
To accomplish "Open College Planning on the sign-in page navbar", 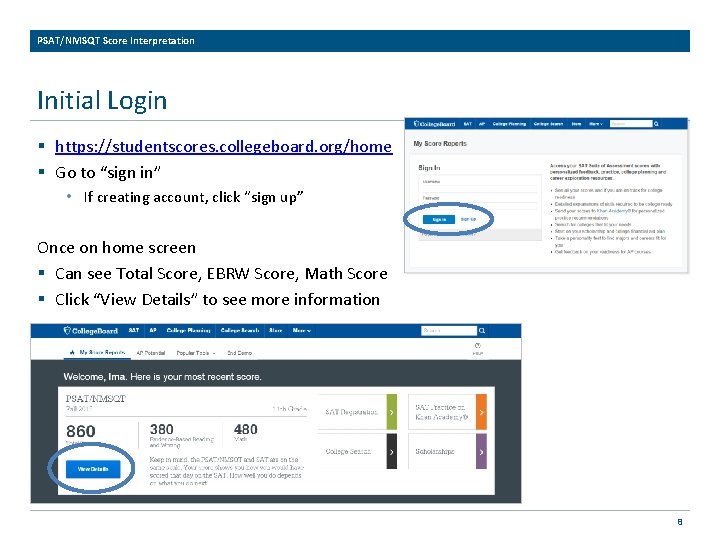I will 509,124.
